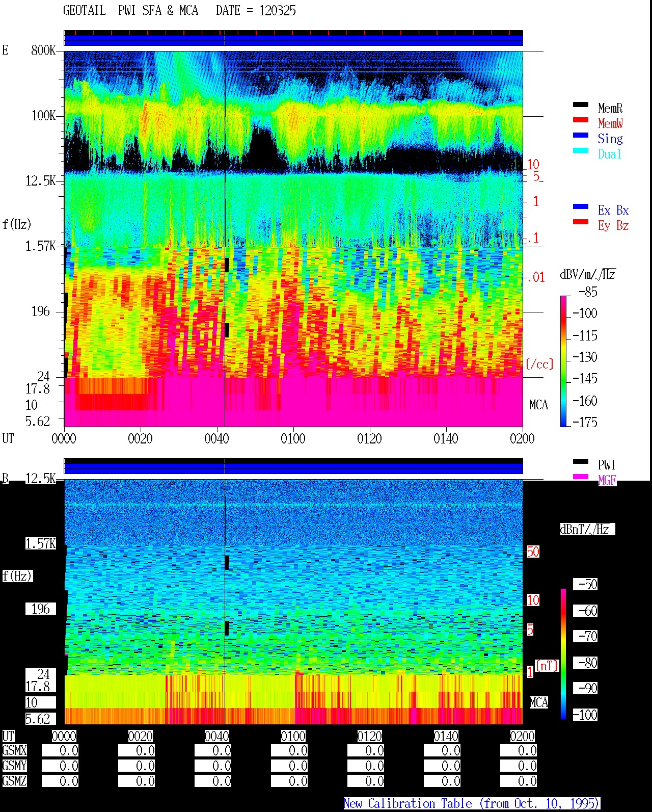Open the New Calibration Table link
The height and width of the screenshot is (812, 652).
click(x=472, y=803)
